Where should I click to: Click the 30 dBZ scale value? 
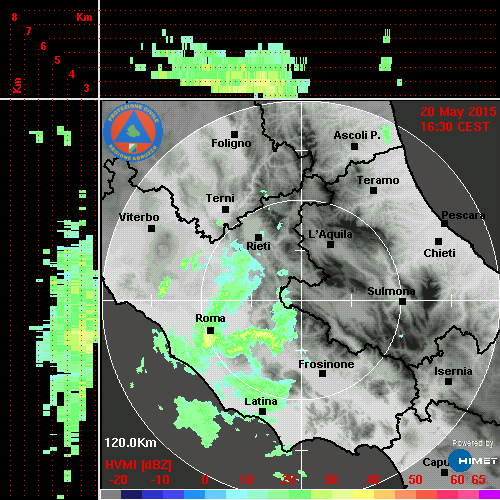[331, 480]
